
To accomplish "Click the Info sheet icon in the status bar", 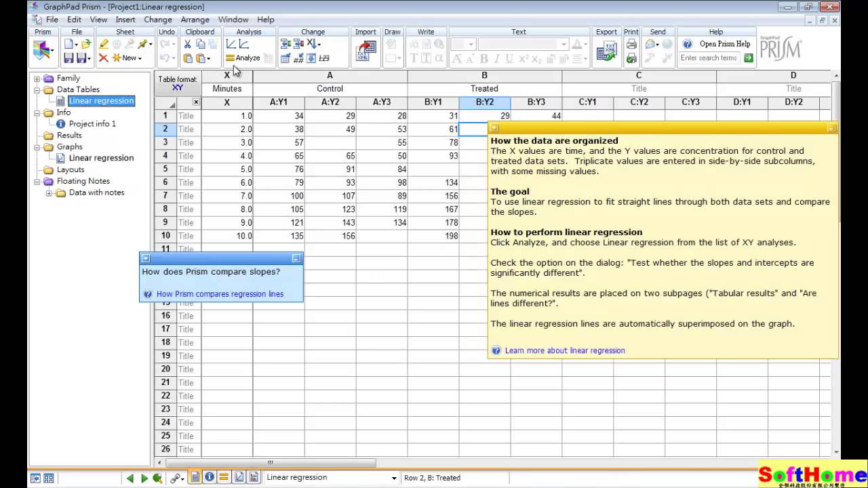I will 210,477.
